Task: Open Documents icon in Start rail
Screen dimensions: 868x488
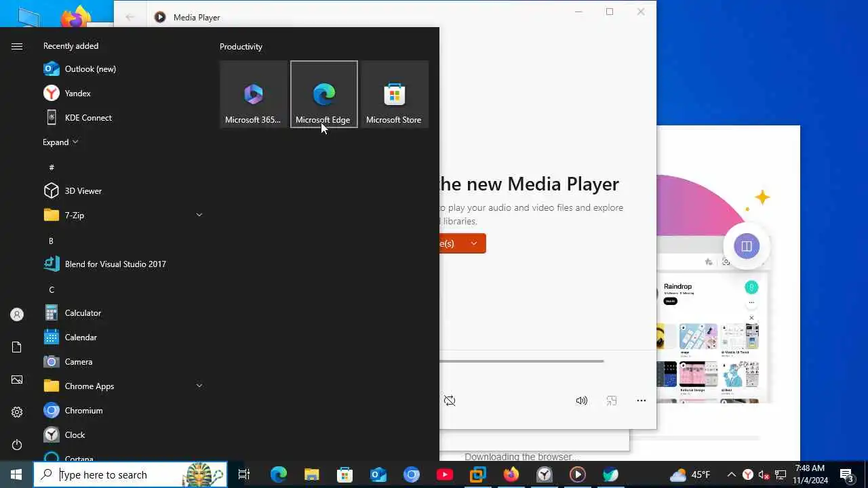Action: click(17, 347)
